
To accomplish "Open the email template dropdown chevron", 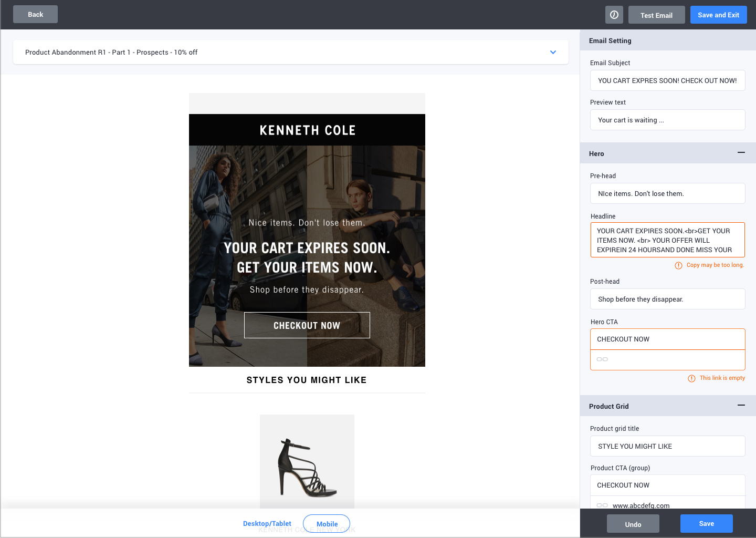I will 553,52.
